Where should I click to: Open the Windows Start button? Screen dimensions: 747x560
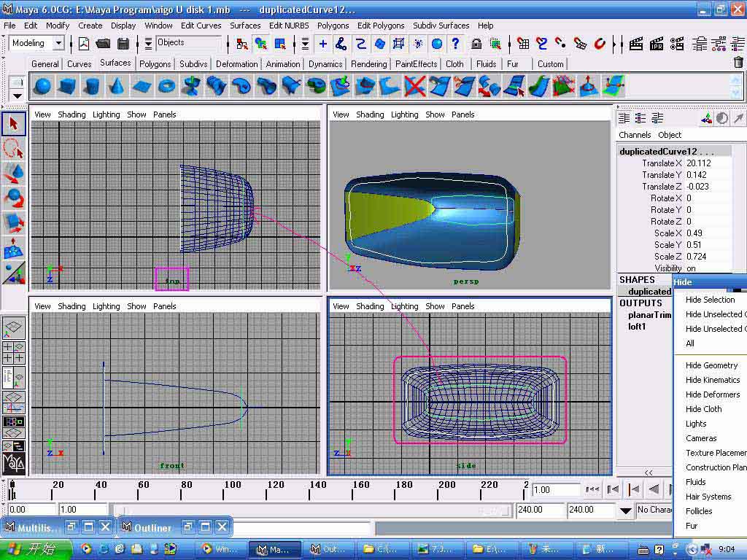click(36, 549)
